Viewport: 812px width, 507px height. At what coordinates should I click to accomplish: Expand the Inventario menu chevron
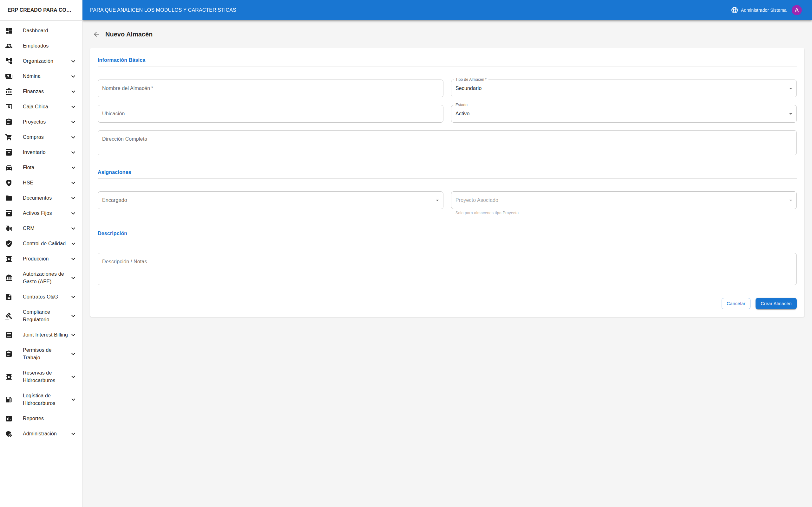73,152
